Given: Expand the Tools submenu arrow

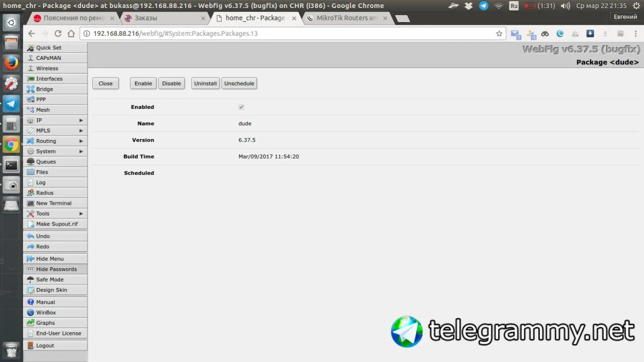Looking at the screenshot, I should [x=81, y=213].
